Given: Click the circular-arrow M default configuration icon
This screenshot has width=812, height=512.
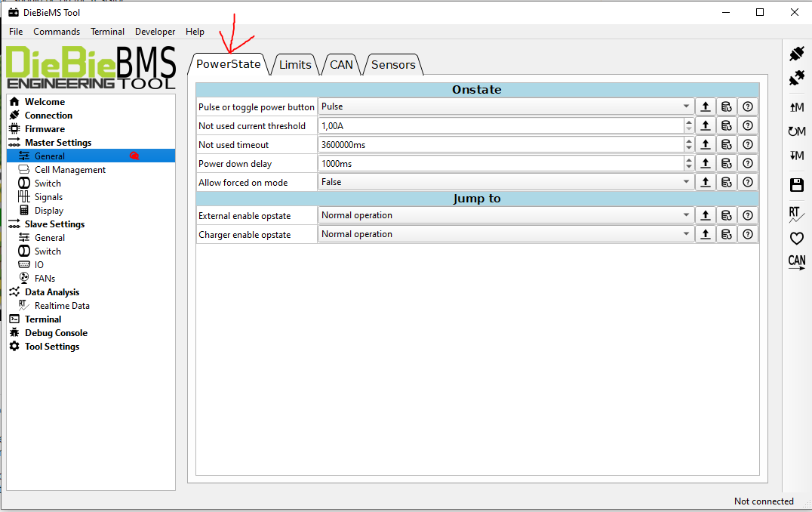Looking at the screenshot, I should click(x=796, y=131).
